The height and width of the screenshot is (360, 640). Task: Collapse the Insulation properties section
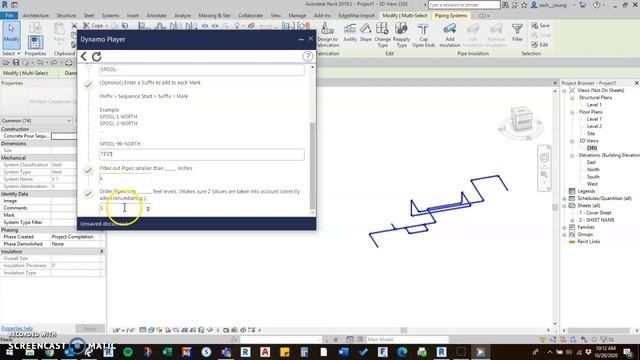coord(102,251)
